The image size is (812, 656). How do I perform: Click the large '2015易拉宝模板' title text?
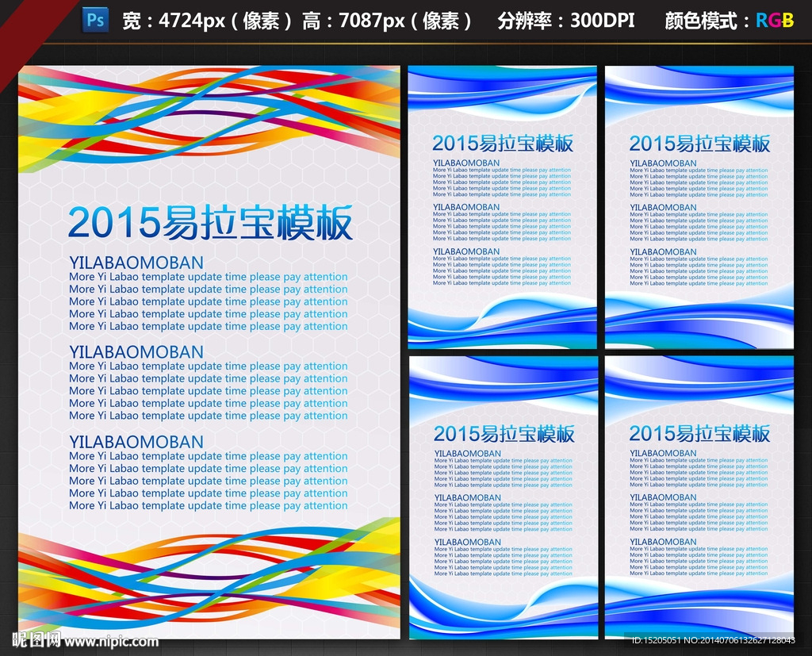pos(210,223)
